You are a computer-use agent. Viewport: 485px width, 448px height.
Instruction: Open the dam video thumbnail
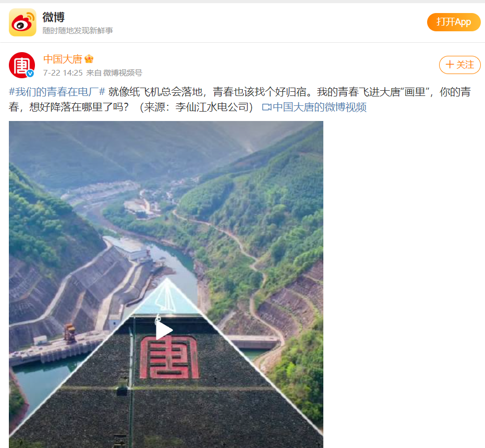(166, 284)
